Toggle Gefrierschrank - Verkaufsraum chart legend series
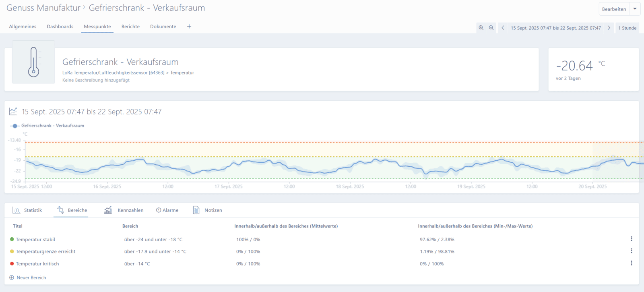 47,126
